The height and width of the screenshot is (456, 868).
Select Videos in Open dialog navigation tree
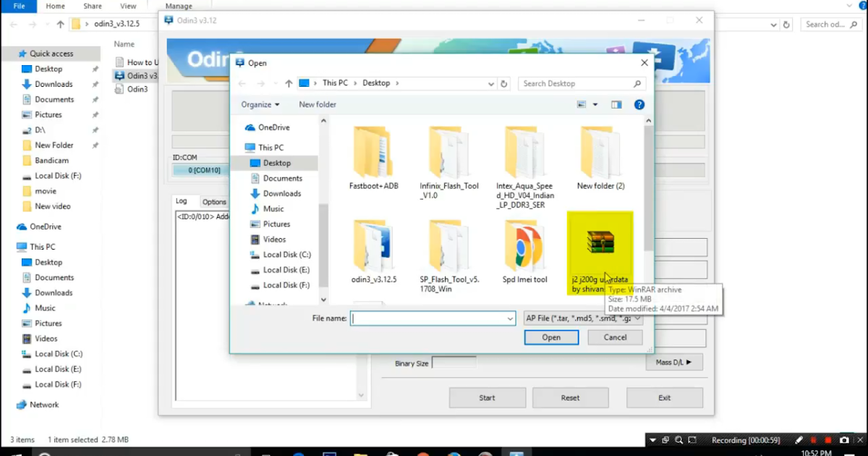pyautogui.click(x=267, y=240)
